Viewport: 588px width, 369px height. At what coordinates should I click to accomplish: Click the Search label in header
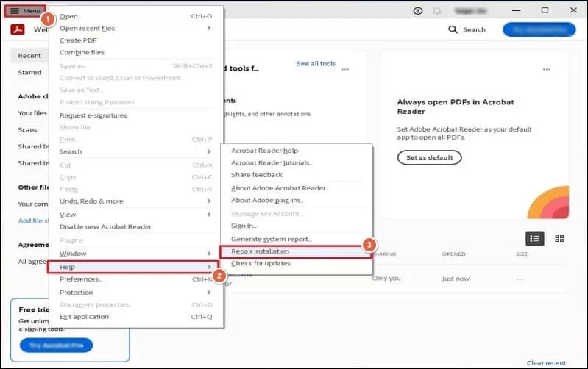(x=474, y=29)
